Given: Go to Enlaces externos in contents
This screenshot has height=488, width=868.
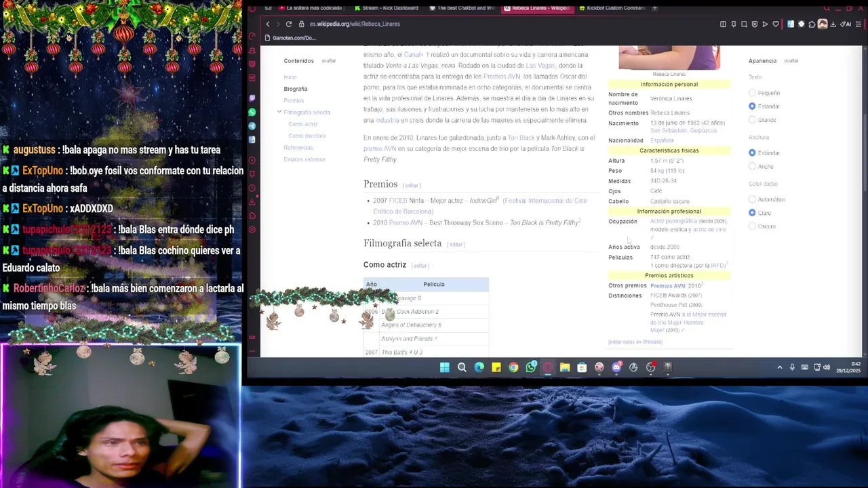Looking at the screenshot, I should click(304, 159).
